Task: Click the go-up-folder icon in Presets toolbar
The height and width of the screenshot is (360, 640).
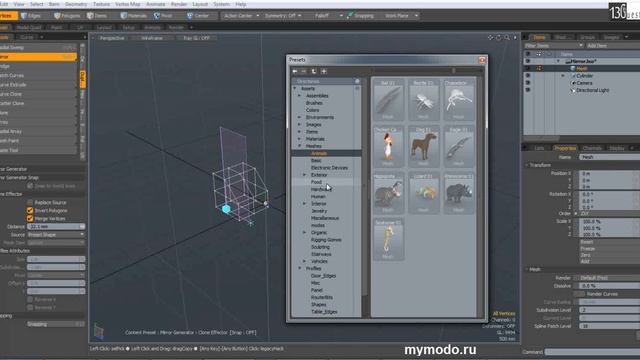Action: pos(314,71)
